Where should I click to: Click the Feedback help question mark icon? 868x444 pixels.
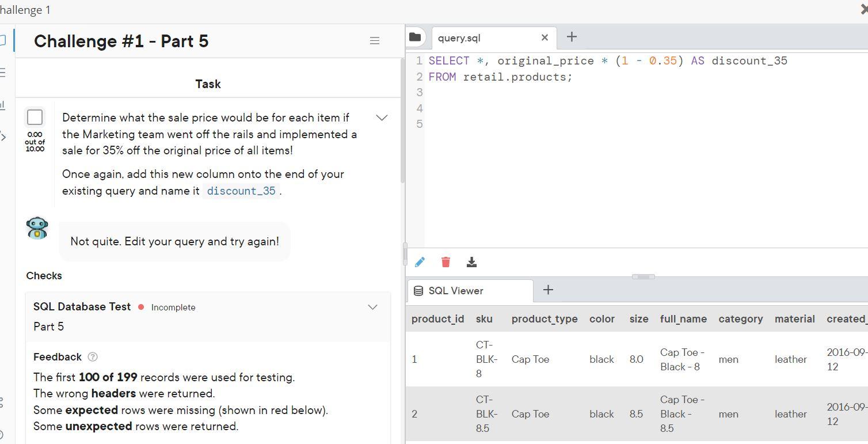92,357
